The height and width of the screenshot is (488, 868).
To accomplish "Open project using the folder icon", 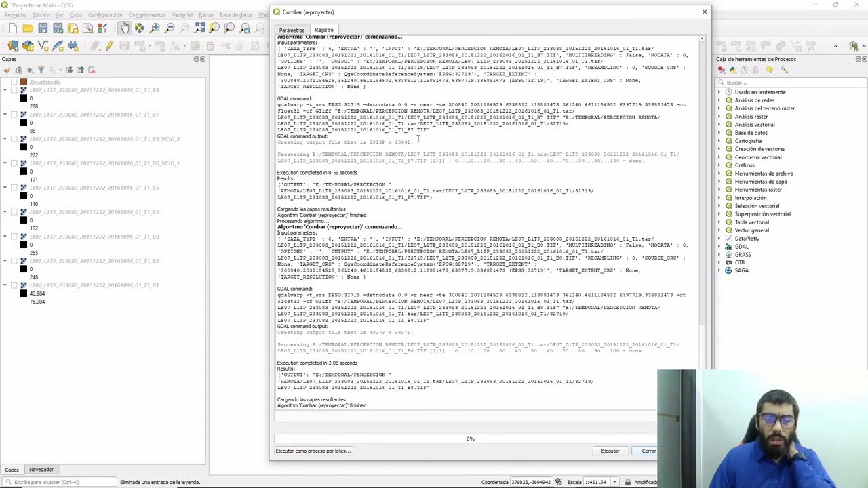I will point(28,28).
